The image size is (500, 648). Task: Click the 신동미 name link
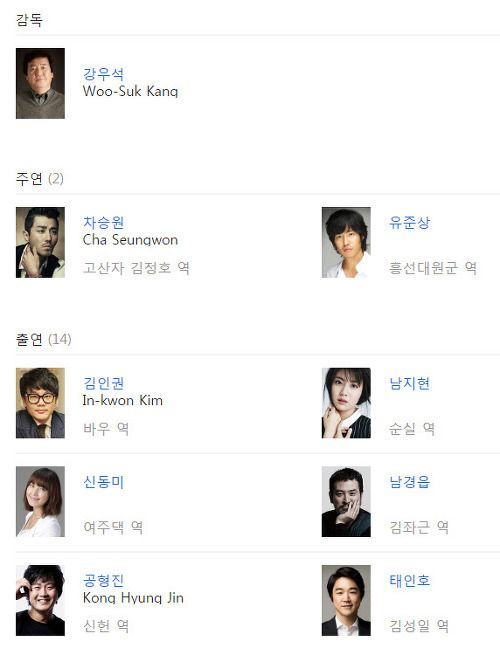click(103, 482)
